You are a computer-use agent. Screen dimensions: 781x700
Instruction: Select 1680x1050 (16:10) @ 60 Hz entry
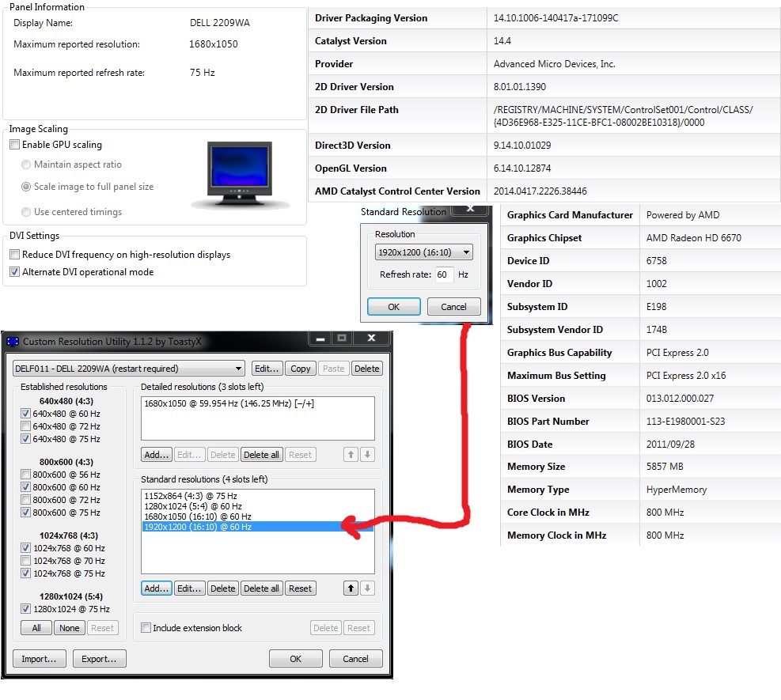[198, 516]
